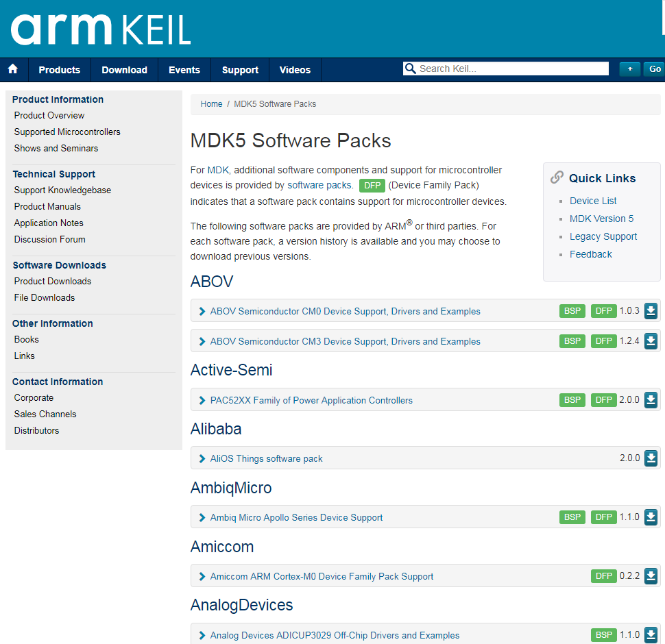The height and width of the screenshot is (644, 665).
Task: Download Amiccom Cortex-M0 pack 0.2.2
Action: [651, 576]
